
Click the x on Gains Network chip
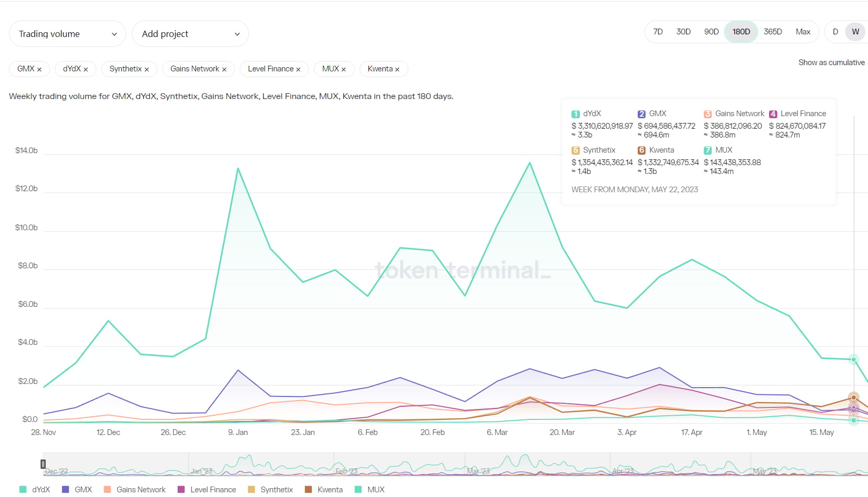pos(224,69)
